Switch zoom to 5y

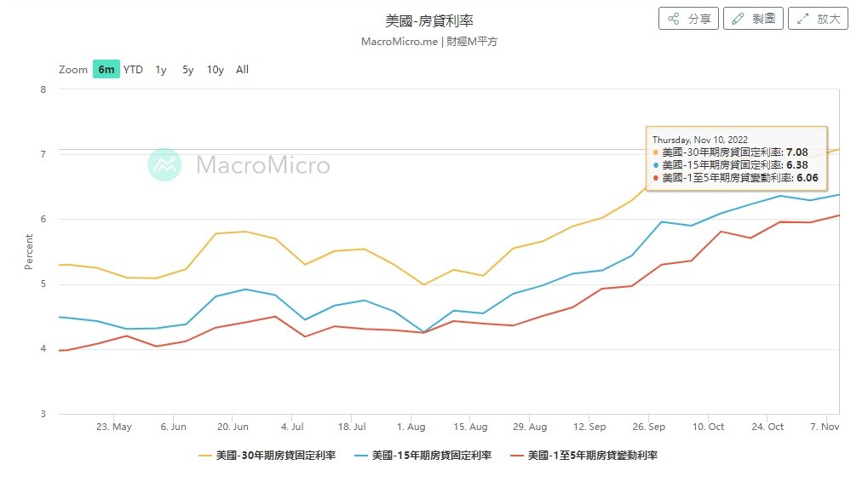click(x=187, y=69)
